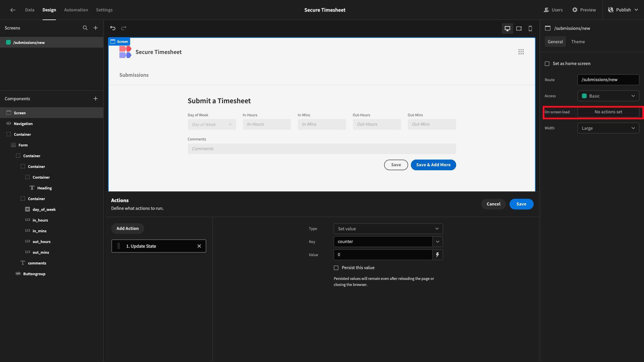Open the Access Basic dropdown
644x362 pixels.
pos(608,96)
